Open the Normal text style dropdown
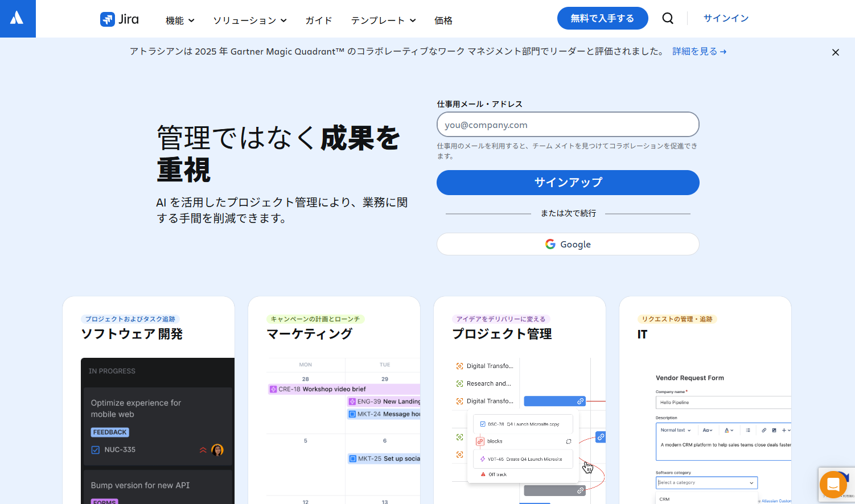855x504 pixels. pos(676,430)
